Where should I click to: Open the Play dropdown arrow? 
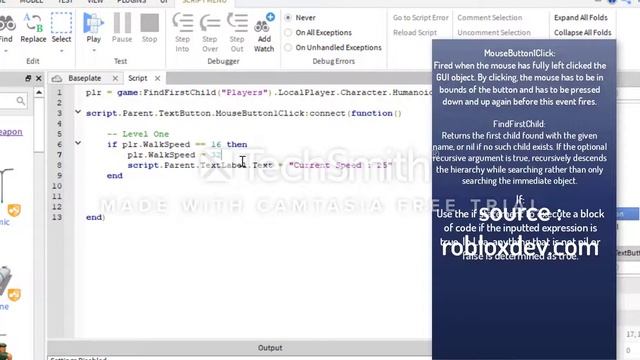click(93, 51)
